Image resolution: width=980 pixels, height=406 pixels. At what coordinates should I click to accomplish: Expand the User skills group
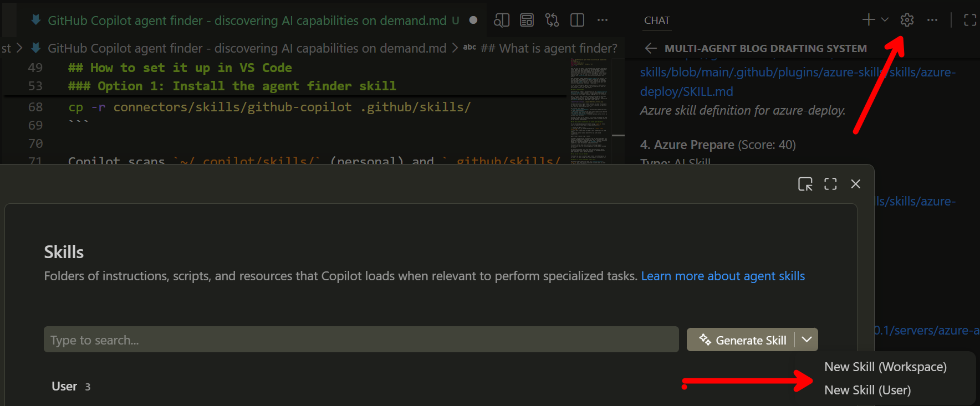point(71,386)
